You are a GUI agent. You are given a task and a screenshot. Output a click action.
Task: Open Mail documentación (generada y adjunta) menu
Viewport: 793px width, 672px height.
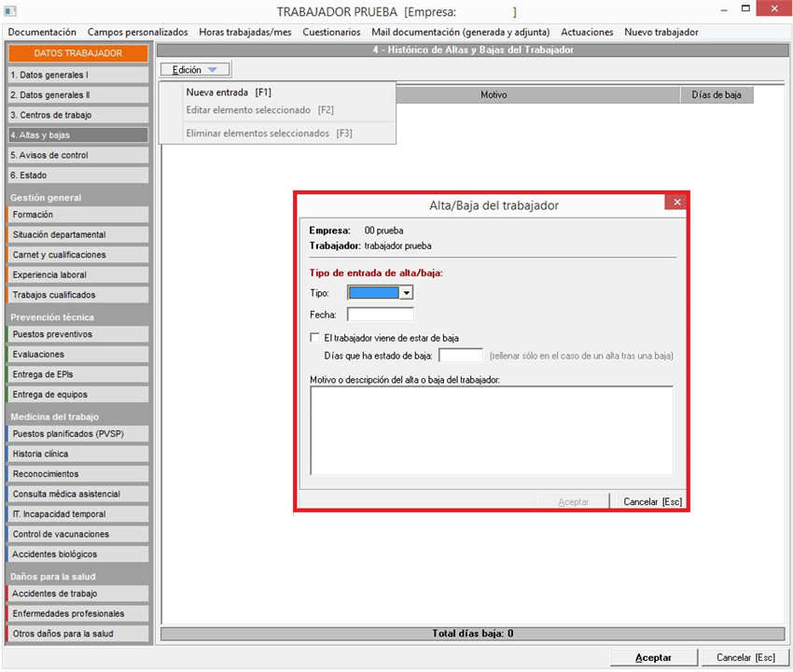tap(461, 32)
